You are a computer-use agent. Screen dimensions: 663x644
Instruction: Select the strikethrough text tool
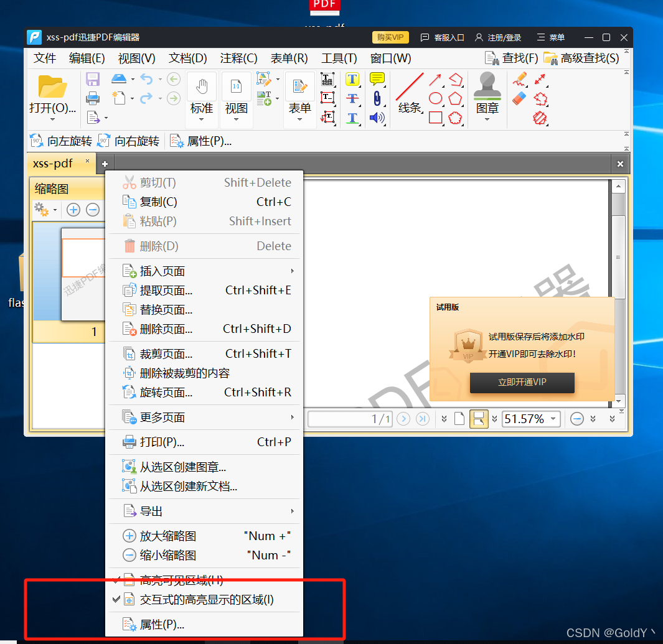[352, 98]
